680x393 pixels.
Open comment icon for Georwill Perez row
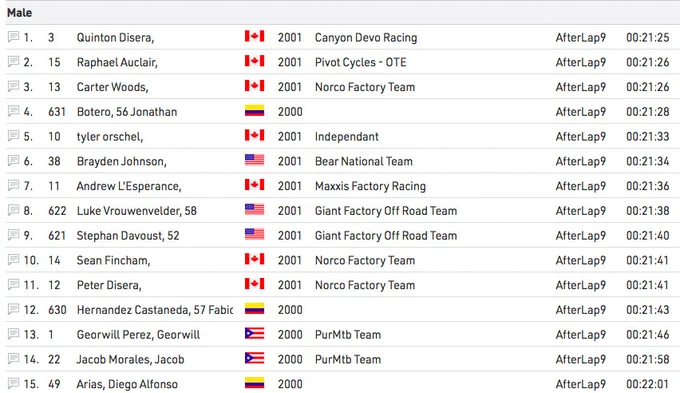coord(13,334)
